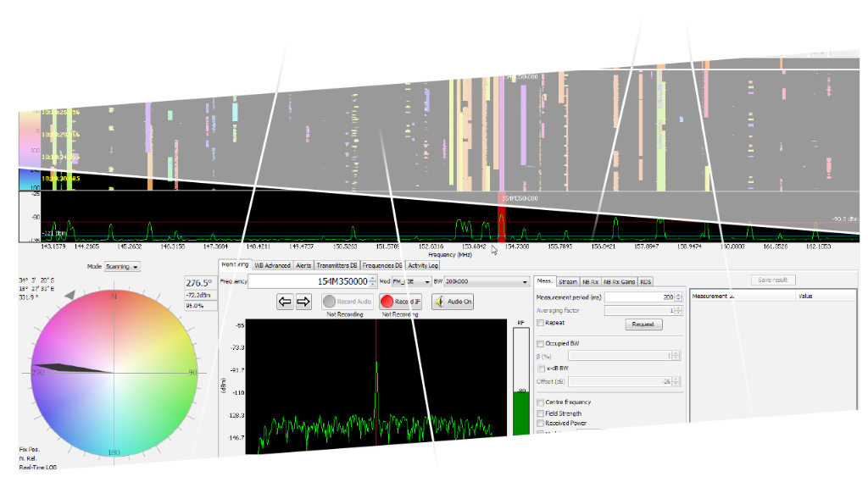Click the right arrow frequency step button
This screenshot has width=868, height=488.
[x=303, y=302]
